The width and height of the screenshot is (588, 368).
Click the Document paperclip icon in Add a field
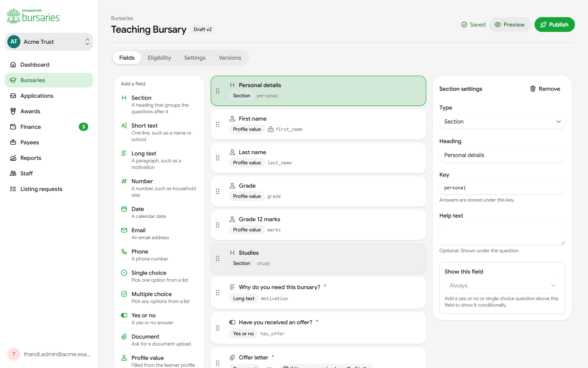[124, 337]
